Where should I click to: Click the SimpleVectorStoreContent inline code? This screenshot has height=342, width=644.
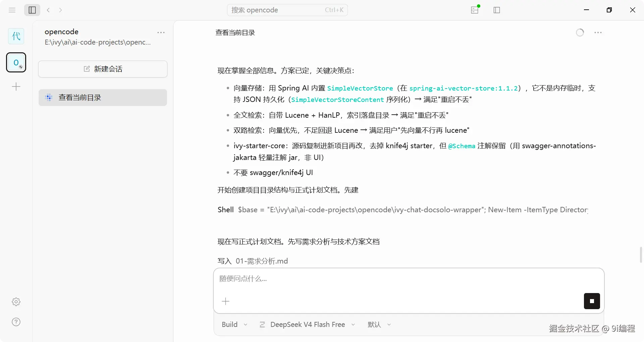point(337,100)
